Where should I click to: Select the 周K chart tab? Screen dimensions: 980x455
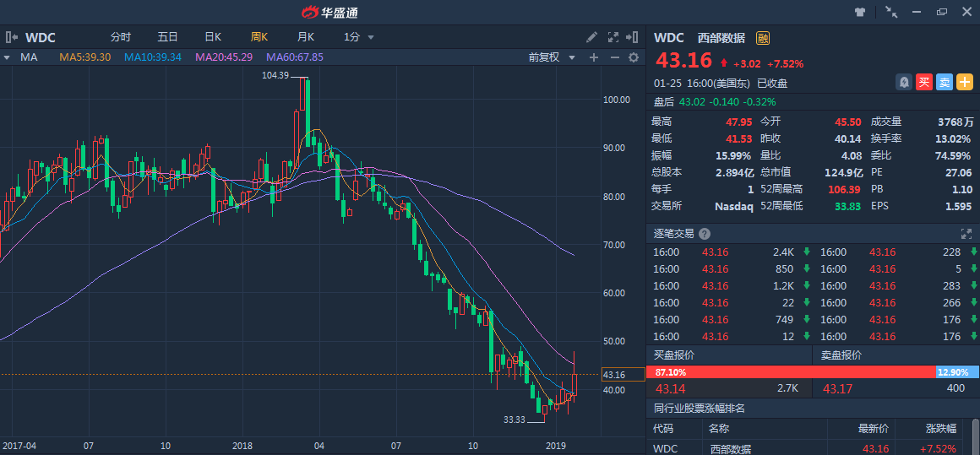(259, 37)
